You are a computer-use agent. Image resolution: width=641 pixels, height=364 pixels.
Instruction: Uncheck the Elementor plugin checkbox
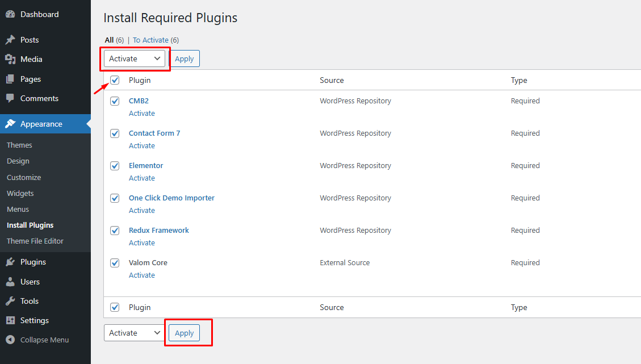115,166
